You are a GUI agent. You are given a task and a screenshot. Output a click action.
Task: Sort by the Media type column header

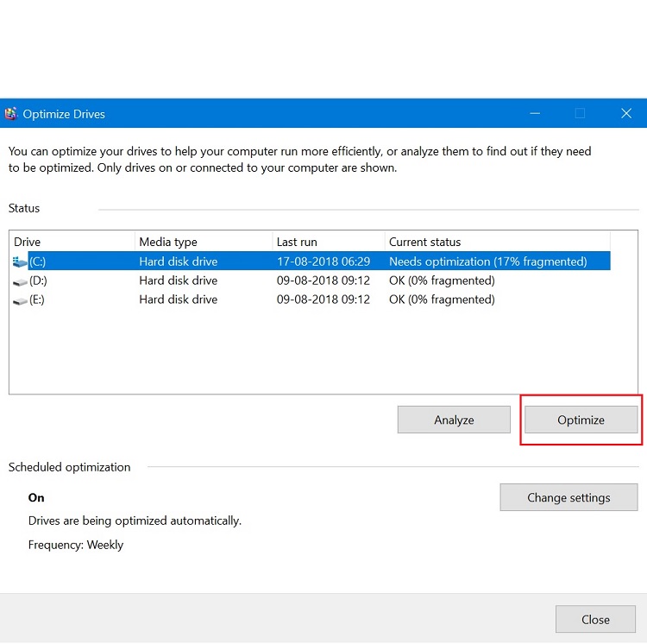[x=204, y=242]
